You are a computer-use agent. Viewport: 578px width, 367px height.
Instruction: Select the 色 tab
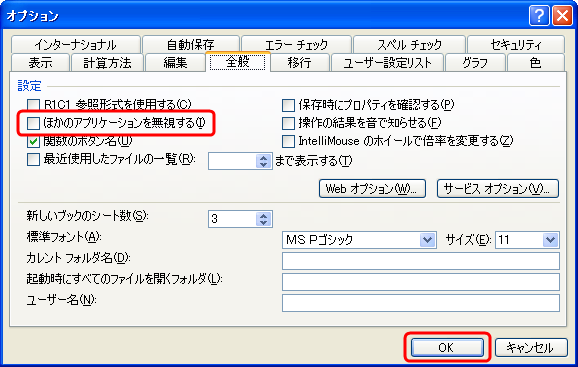point(536,62)
